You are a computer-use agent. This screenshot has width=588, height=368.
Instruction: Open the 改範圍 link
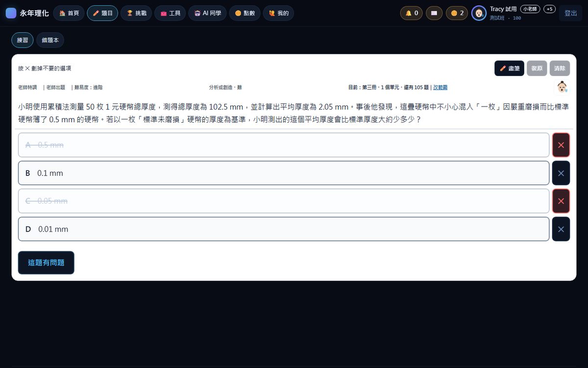(x=440, y=87)
